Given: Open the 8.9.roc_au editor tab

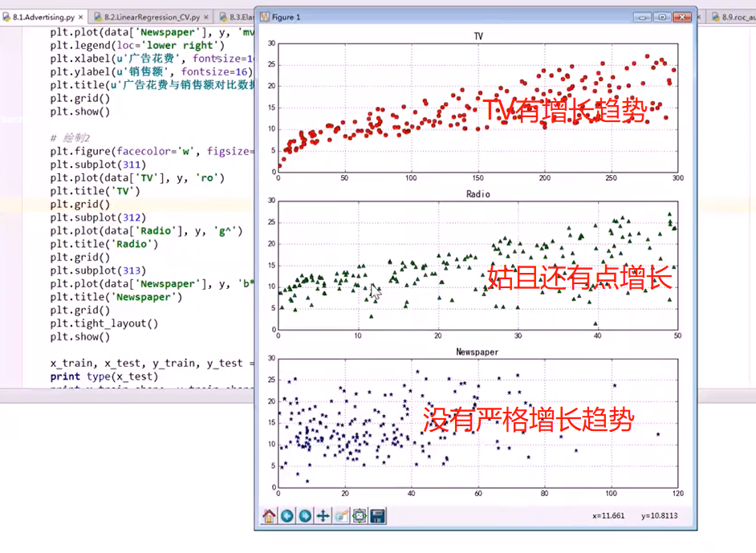Looking at the screenshot, I should (x=734, y=17).
